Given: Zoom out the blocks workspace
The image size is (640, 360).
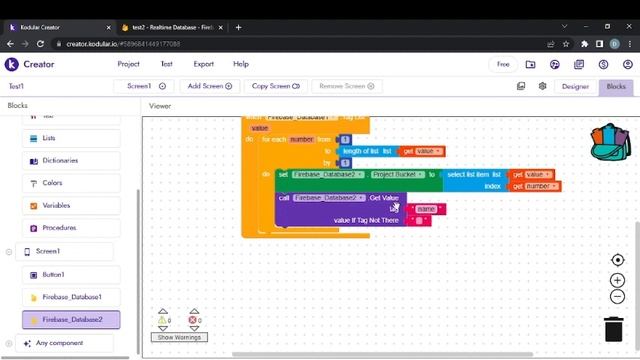Looking at the screenshot, I should (617, 296).
